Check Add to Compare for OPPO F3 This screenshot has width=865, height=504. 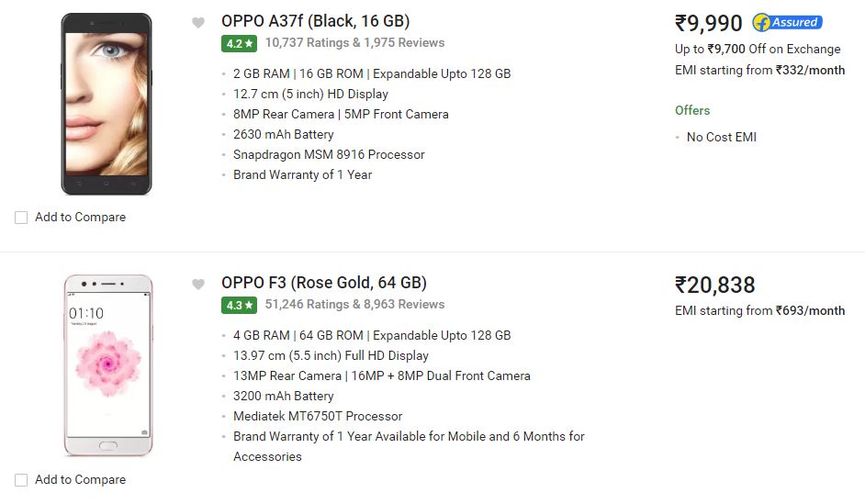pos(21,480)
